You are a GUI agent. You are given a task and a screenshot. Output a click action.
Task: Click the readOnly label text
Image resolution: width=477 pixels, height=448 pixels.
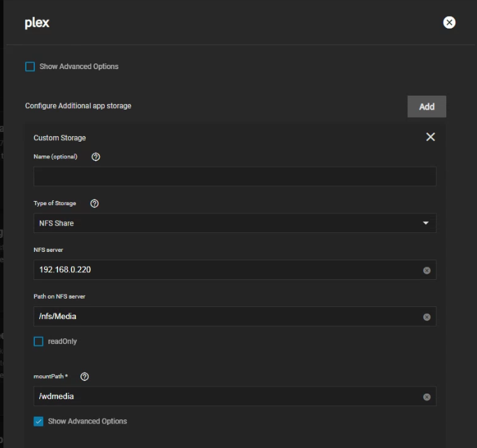[62, 342]
